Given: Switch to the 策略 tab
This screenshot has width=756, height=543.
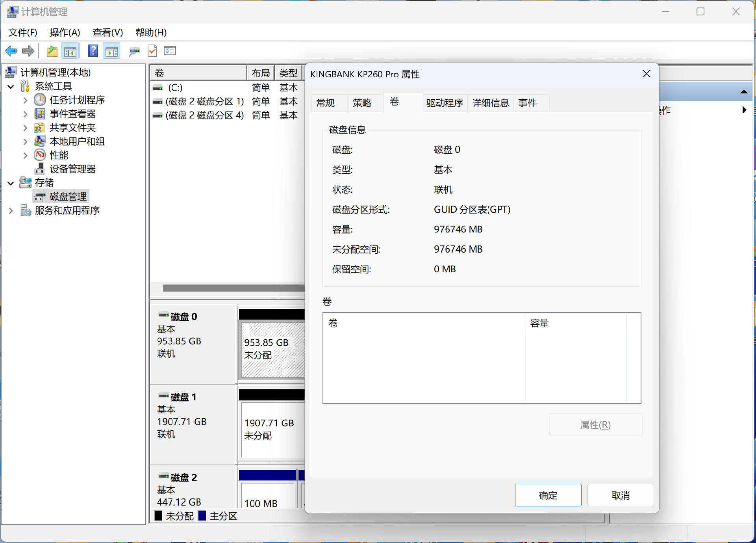Looking at the screenshot, I should pyautogui.click(x=362, y=102).
